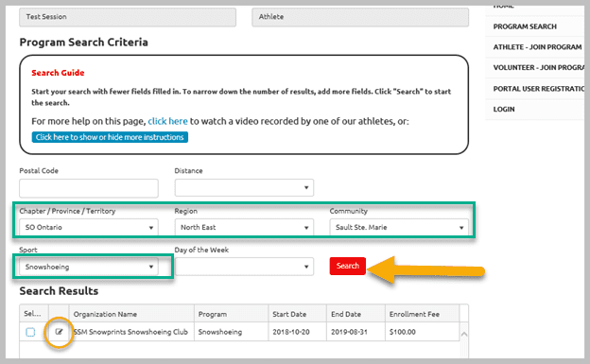Click the results table scroll up arrow
This screenshot has width=590, height=364.
pos(464,334)
